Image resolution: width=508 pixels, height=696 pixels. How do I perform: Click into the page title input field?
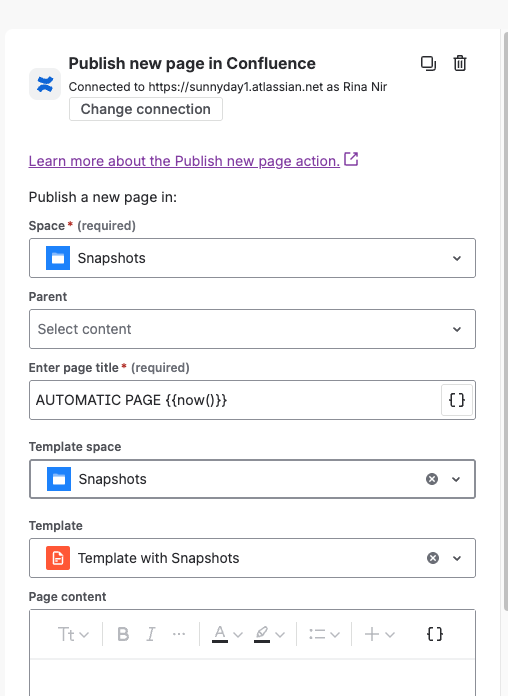(235, 400)
